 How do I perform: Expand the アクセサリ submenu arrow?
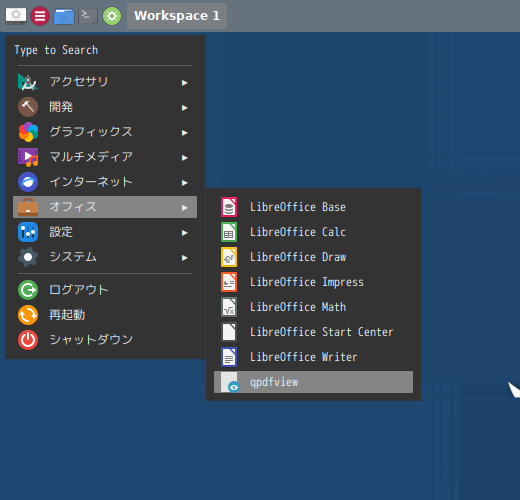coord(184,83)
